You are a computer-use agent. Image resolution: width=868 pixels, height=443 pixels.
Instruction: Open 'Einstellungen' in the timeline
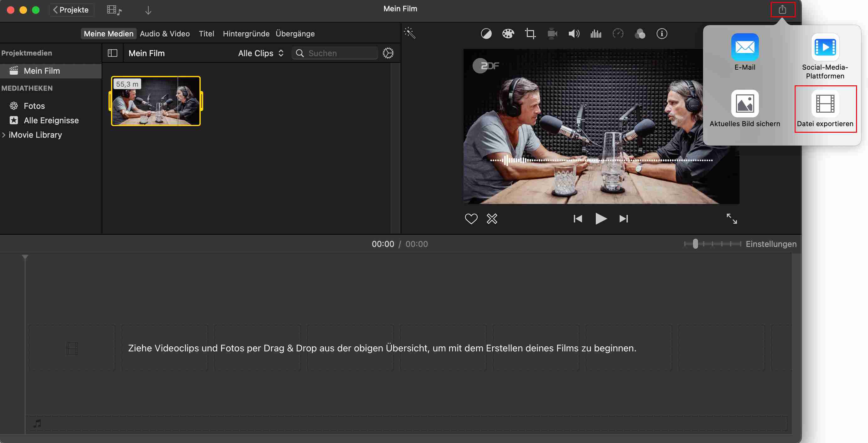pos(771,244)
